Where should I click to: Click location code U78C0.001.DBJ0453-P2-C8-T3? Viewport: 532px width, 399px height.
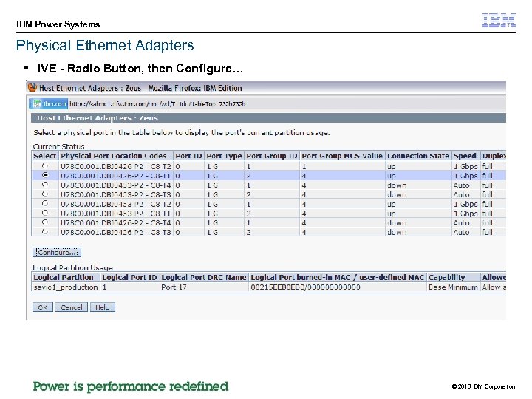[x=116, y=195]
